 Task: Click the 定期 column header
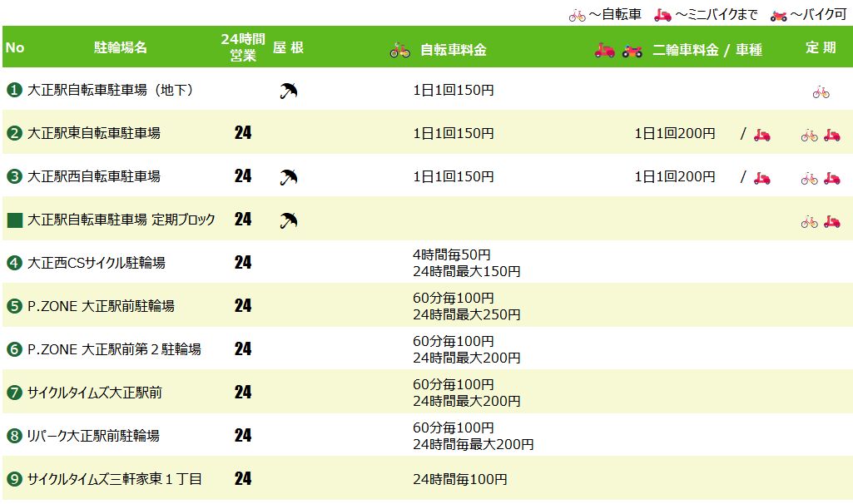pos(821,47)
